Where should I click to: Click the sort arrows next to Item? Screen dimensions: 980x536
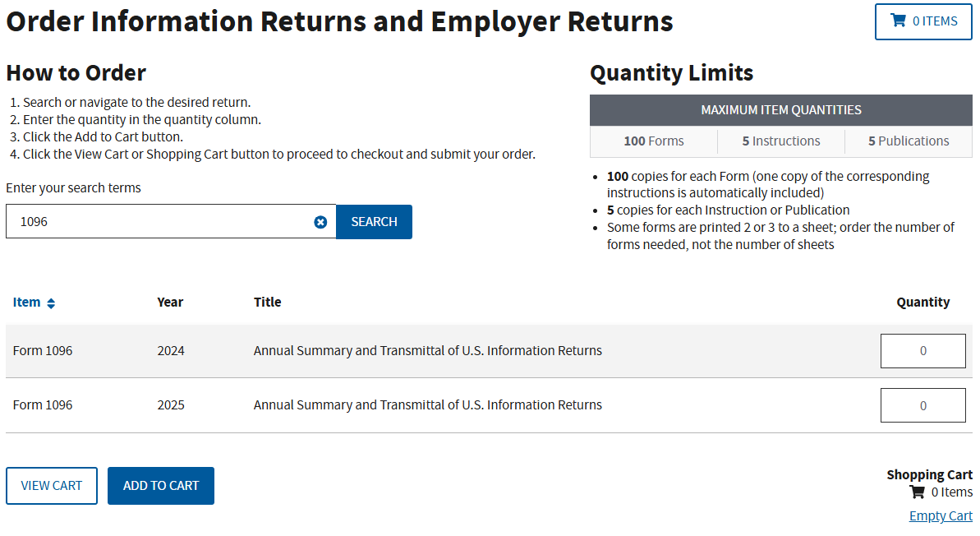(x=50, y=303)
